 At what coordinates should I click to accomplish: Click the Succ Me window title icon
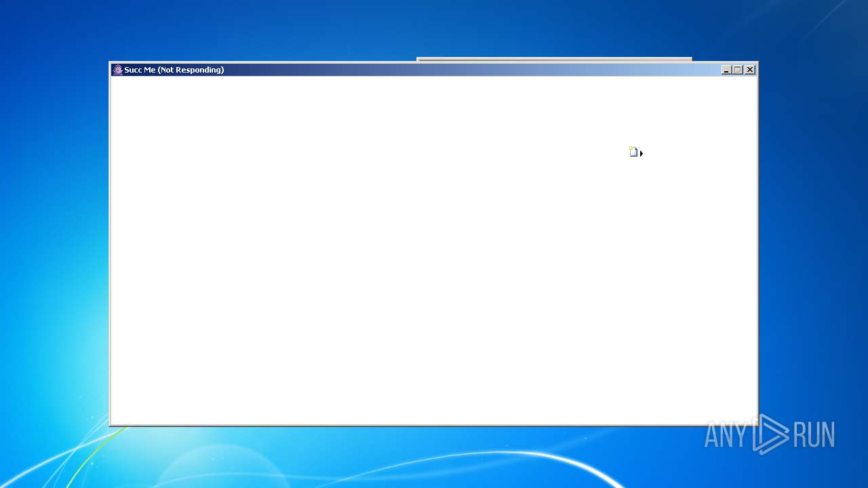tap(118, 70)
